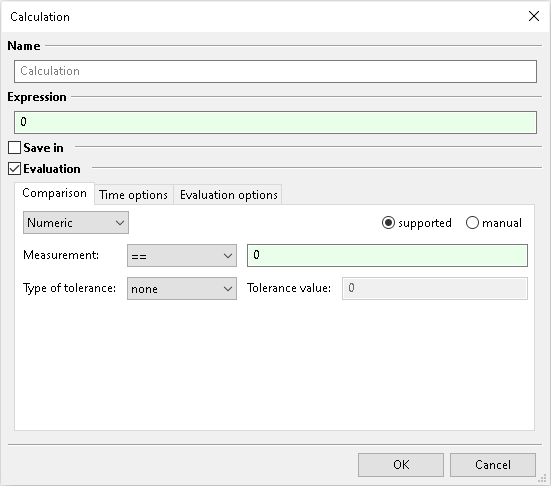
Task: Click the dialog resize grip corner
Action: (x=543, y=479)
